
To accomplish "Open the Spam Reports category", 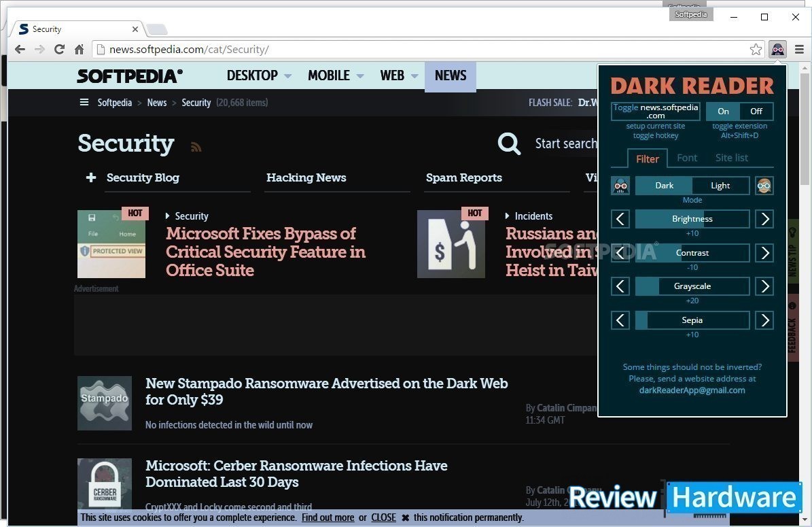I will 464,177.
